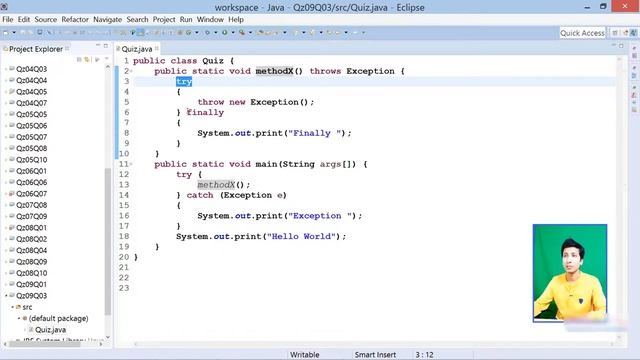This screenshot has width=640, height=360.
Task: Click Collapse All in Project Explorer
Action: [x=79, y=60]
